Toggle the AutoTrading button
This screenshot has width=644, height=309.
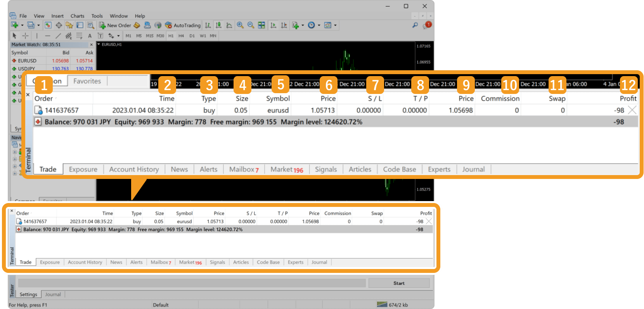pyautogui.click(x=183, y=25)
